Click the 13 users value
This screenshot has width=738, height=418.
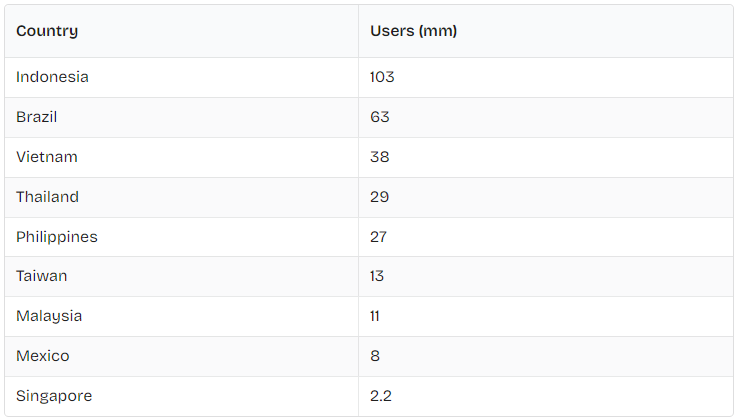pyautogui.click(x=377, y=276)
